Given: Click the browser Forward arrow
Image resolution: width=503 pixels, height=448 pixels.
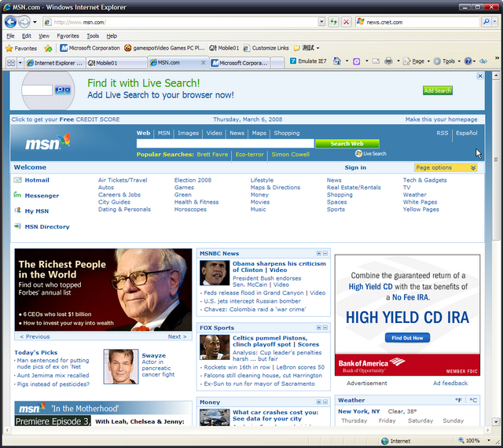Looking at the screenshot, I should click(24, 22).
